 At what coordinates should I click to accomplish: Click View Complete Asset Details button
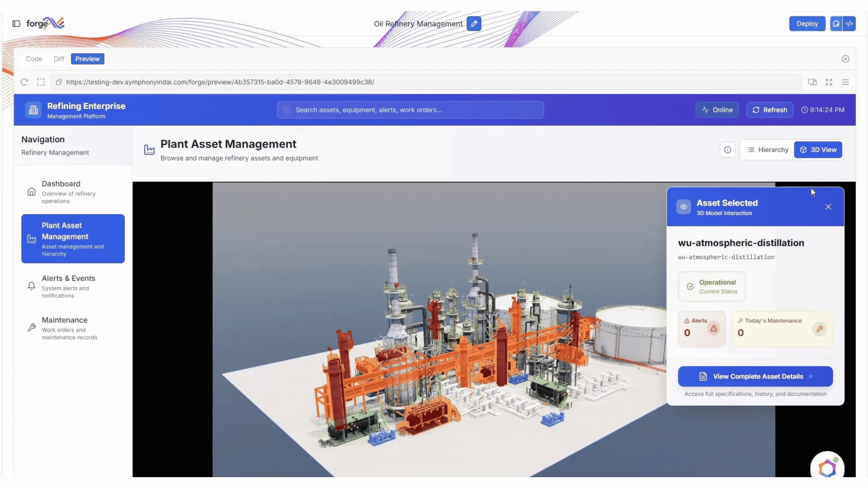[755, 376]
